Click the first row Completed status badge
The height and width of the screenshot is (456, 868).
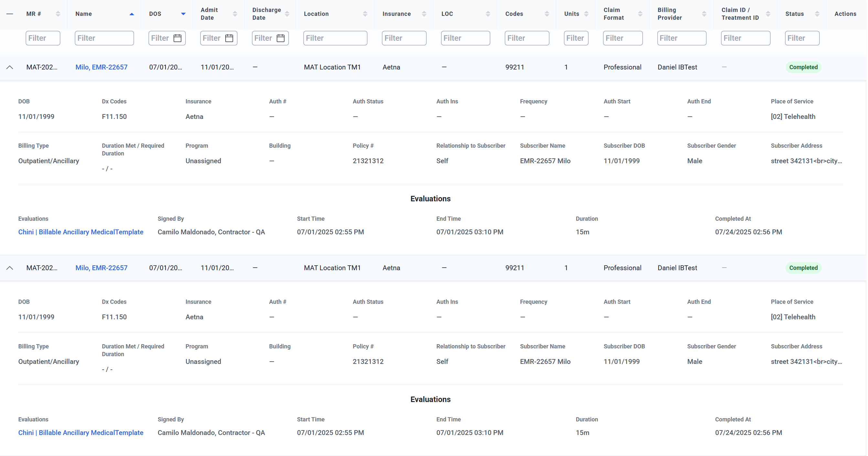pos(803,67)
